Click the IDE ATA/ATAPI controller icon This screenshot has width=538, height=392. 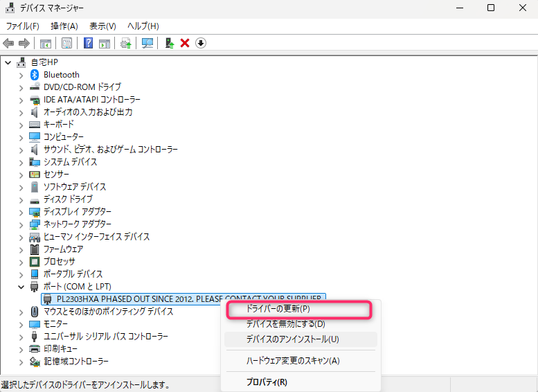coord(35,100)
